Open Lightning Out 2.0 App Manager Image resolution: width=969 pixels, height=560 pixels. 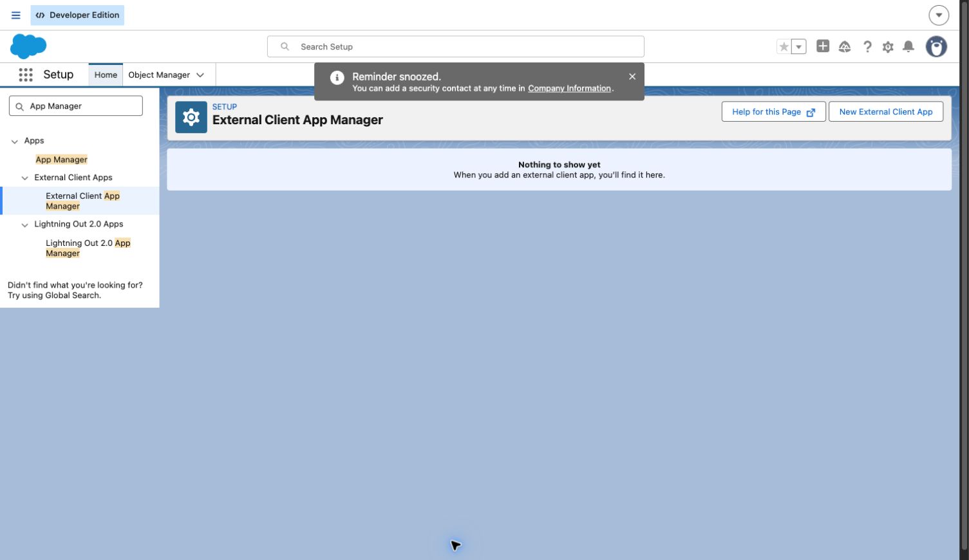click(x=88, y=248)
